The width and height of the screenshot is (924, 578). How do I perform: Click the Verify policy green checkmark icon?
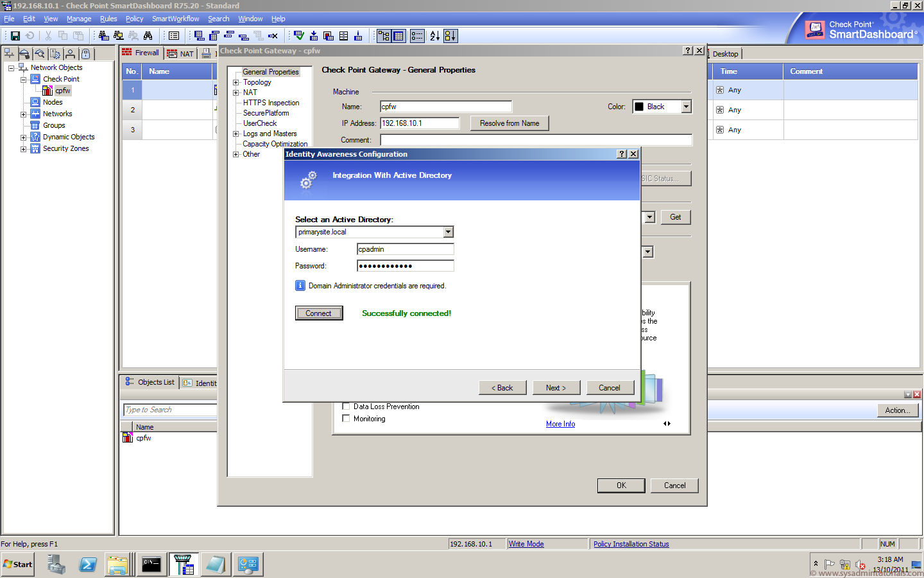click(x=299, y=36)
